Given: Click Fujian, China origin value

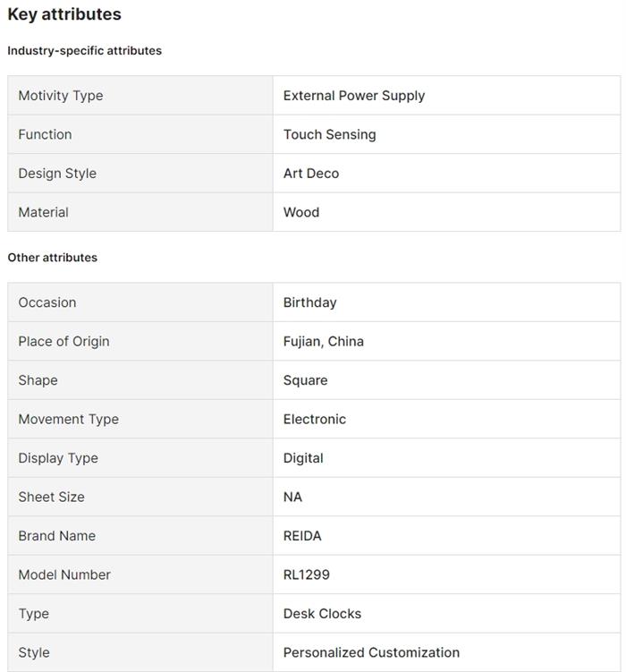Looking at the screenshot, I should (323, 341).
